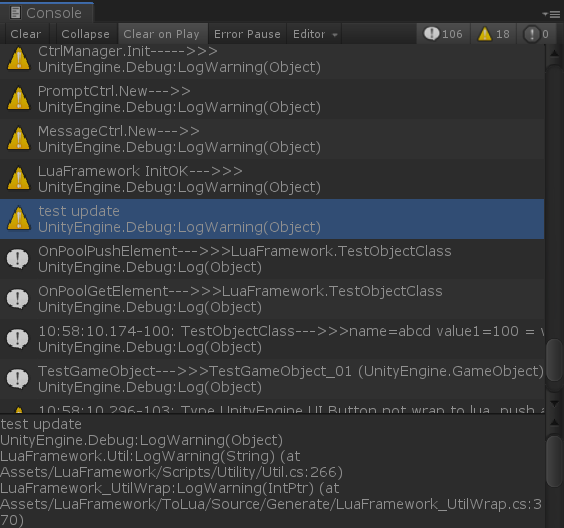
Task: Open the Console panel options menu
Action: click(x=551, y=14)
